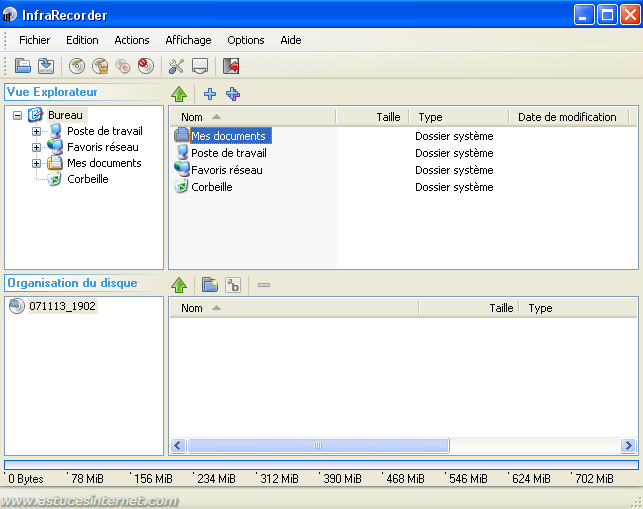Viewport: 643px width, 509px height.
Task: Click the Copy disc toolbar icon
Action: [123, 66]
